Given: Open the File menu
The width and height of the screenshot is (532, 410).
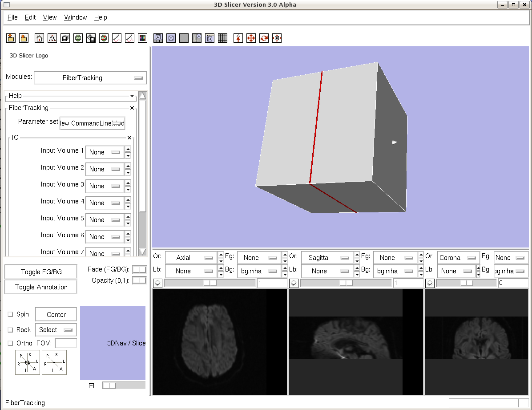Looking at the screenshot, I should 12,17.
